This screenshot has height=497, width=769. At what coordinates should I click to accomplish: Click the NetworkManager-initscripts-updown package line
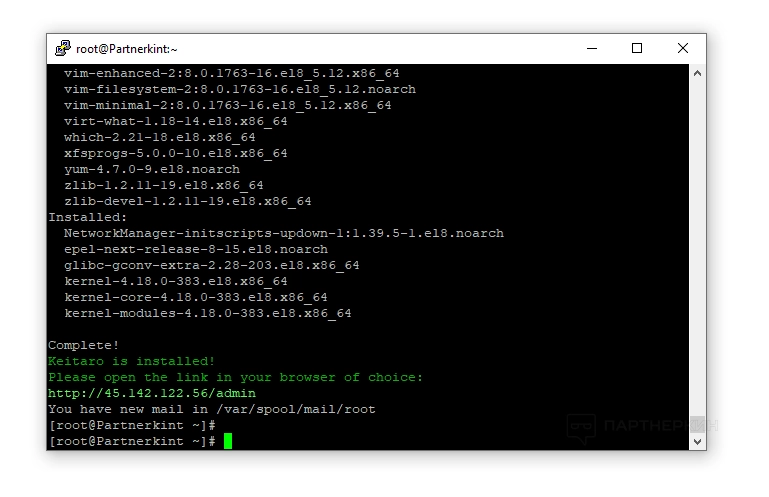pyautogui.click(x=284, y=233)
